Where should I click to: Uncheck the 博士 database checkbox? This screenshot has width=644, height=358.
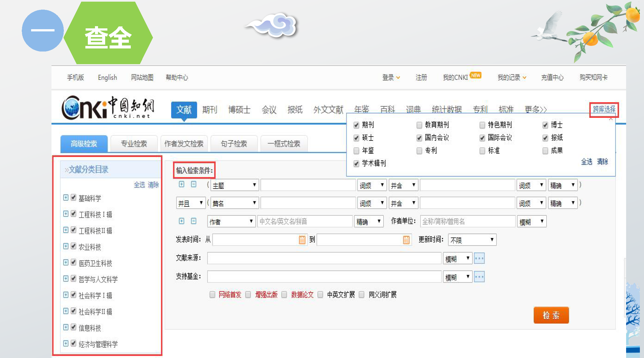click(545, 125)
